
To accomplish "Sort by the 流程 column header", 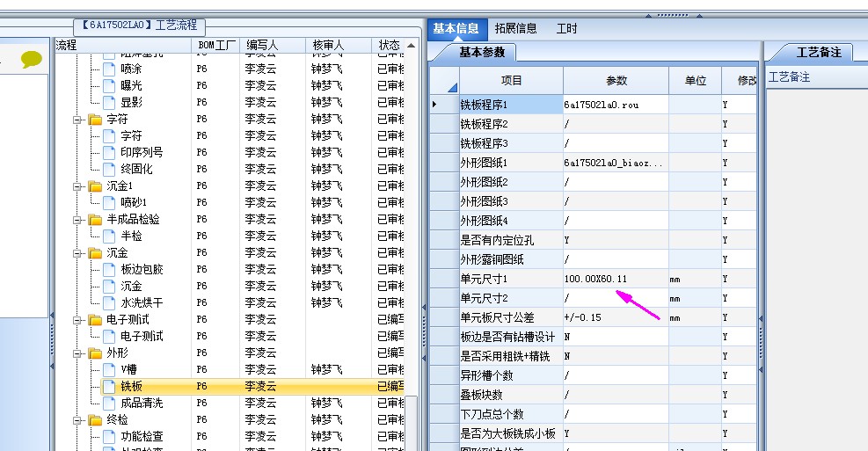I will (x=123, y=45).
